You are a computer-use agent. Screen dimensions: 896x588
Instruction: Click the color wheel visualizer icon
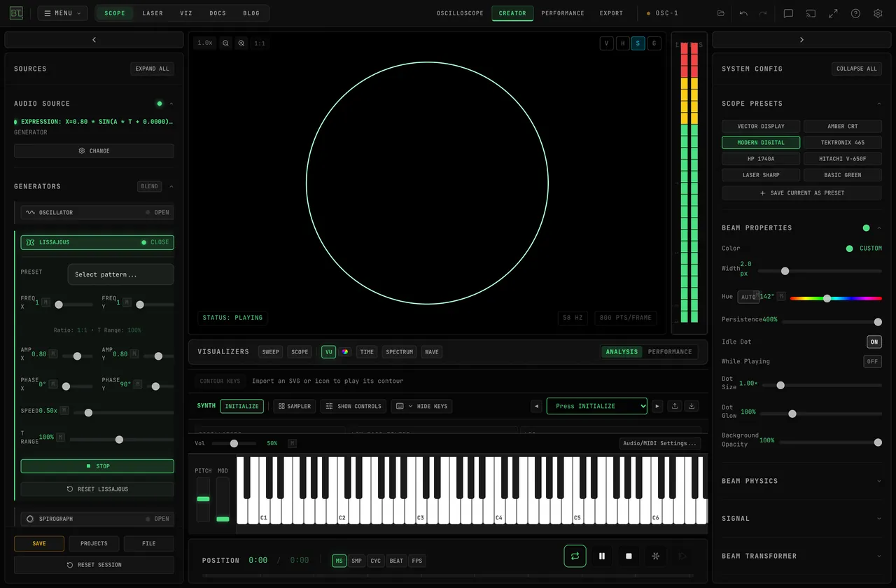tap(345, 352)
